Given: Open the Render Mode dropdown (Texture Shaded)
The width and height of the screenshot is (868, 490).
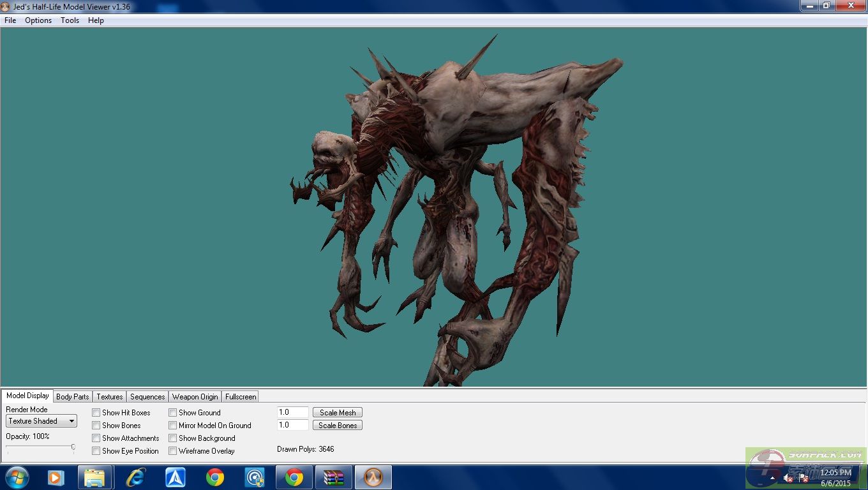Looking at the screenshot, I should 41,421.
